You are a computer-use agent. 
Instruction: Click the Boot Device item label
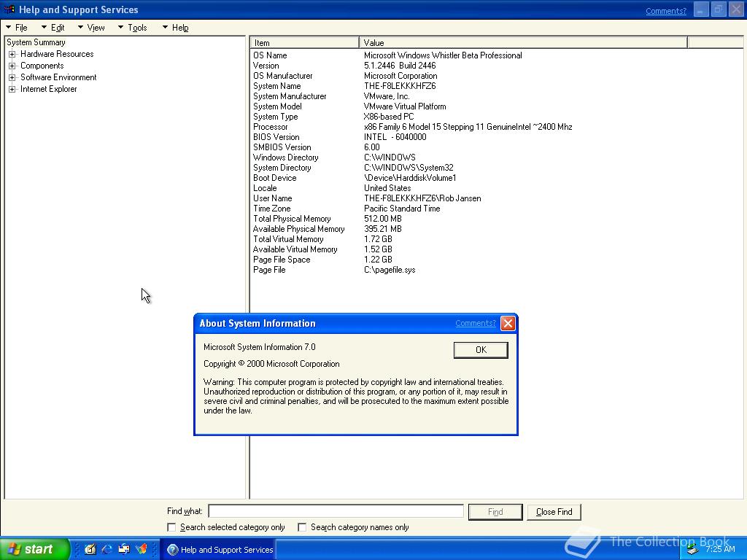274,178
